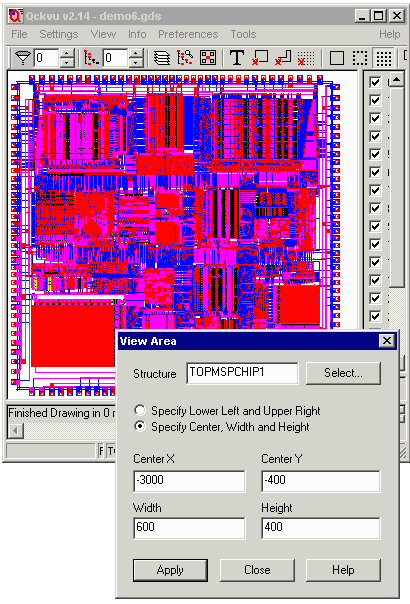Image resolution: width=410 pixels, height=604 pixels.
Task: Click the path step with red X icon
Action: tap(283, 58)
